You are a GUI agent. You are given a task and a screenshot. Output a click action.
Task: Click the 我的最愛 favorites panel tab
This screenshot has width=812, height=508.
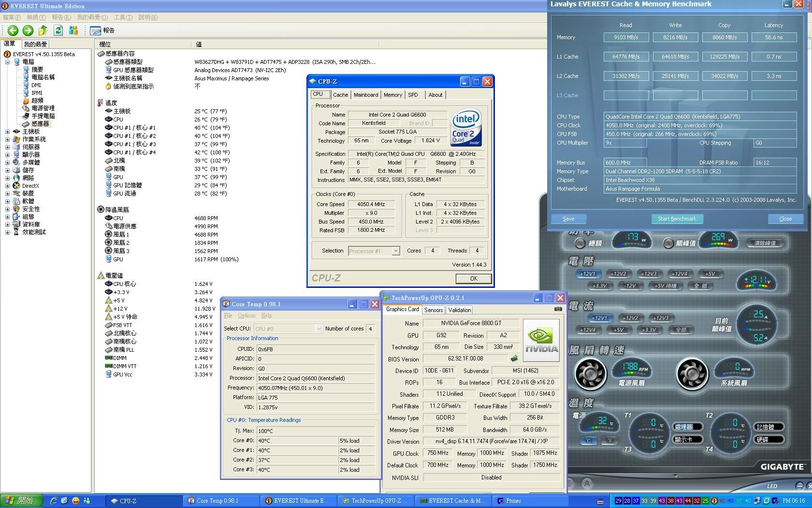pyautogui.click(x=35, y=44)
